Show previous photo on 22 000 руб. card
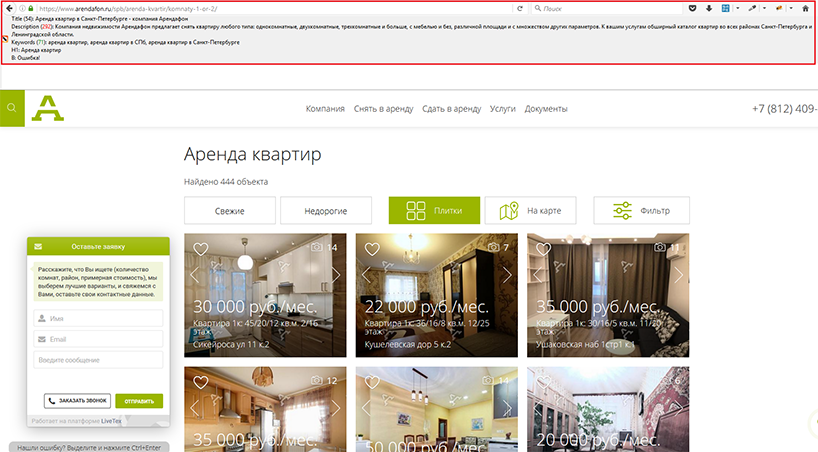Image resolution: width=818 pixels, height=452 pixels. pos(366,275)
